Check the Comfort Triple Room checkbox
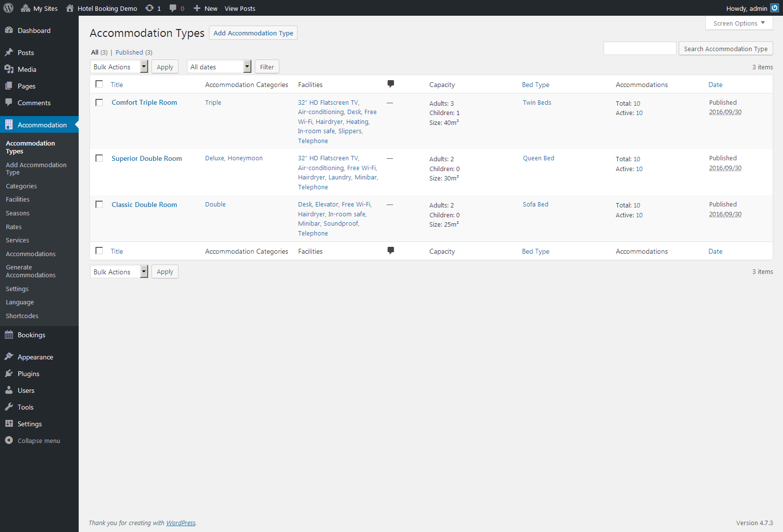The image size is (783, 532). coord(99,103)
